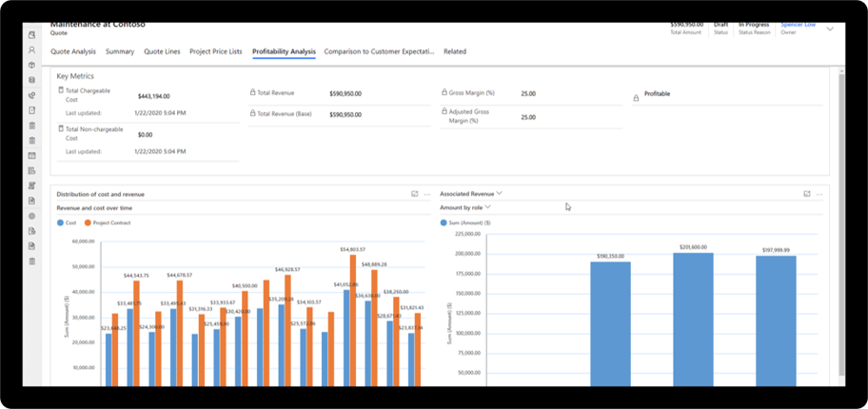The image size is (868, 409).
Task: Click the $40,500.00 bar label
Action: coord(245,285)
